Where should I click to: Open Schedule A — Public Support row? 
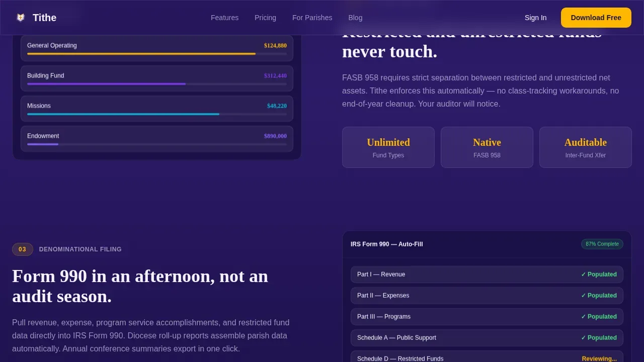(487, 338)
